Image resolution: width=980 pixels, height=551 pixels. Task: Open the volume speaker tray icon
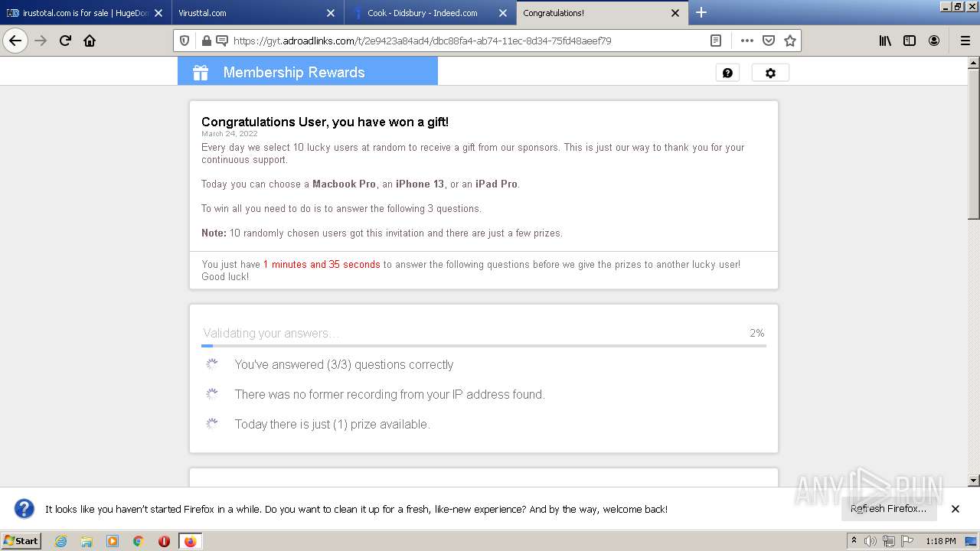(871, 541)
